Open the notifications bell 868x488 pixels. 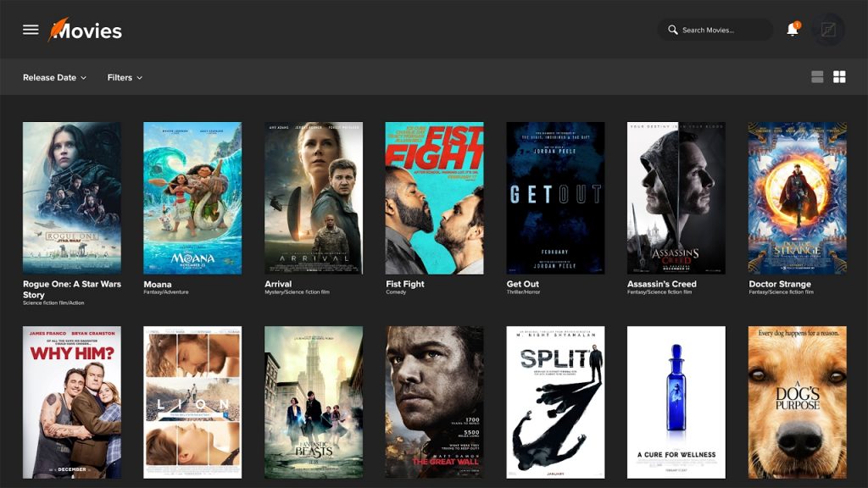(x=793, y=30)
